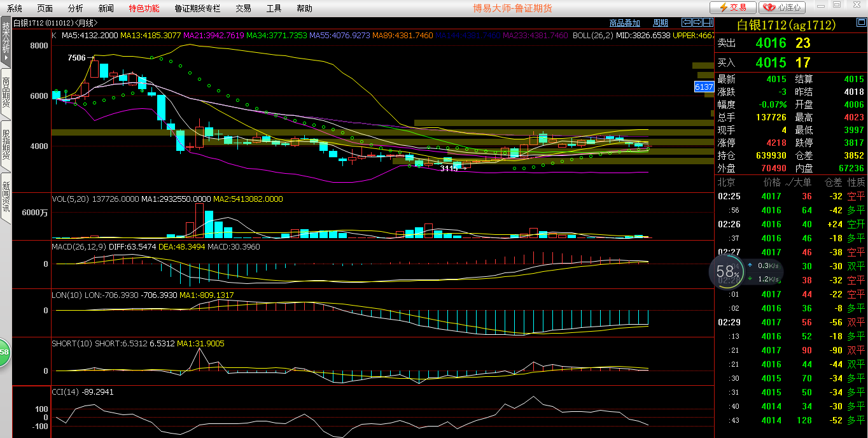Click the 6137 price marker label

point(703,87)
